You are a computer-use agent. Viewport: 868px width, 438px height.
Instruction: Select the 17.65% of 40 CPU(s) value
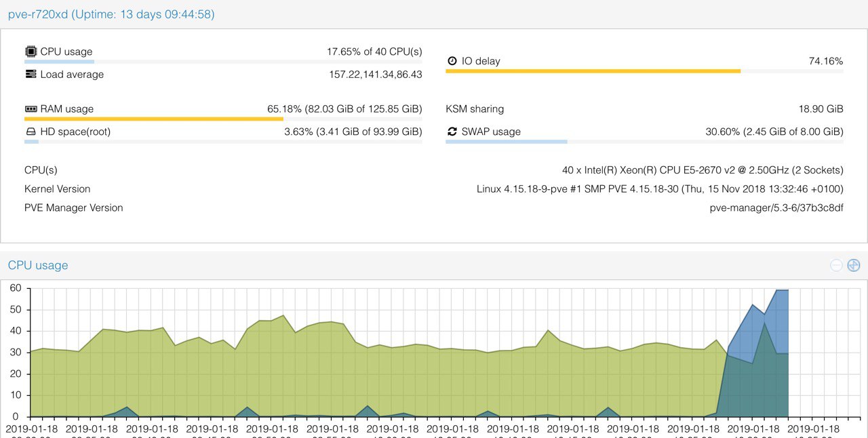pyautogui.click(x=374, y=52)
